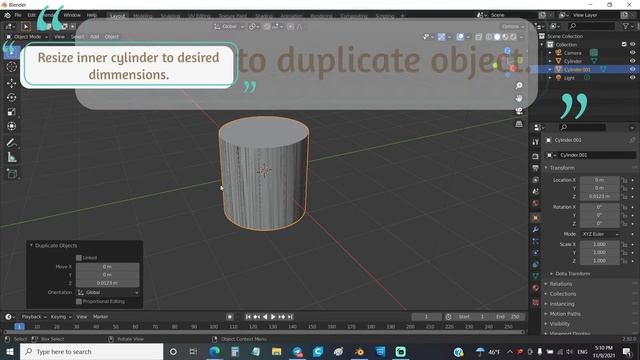Select the Move tool in the viewport toolbar
The image size is (640, 360).
[x=11, y=83]
